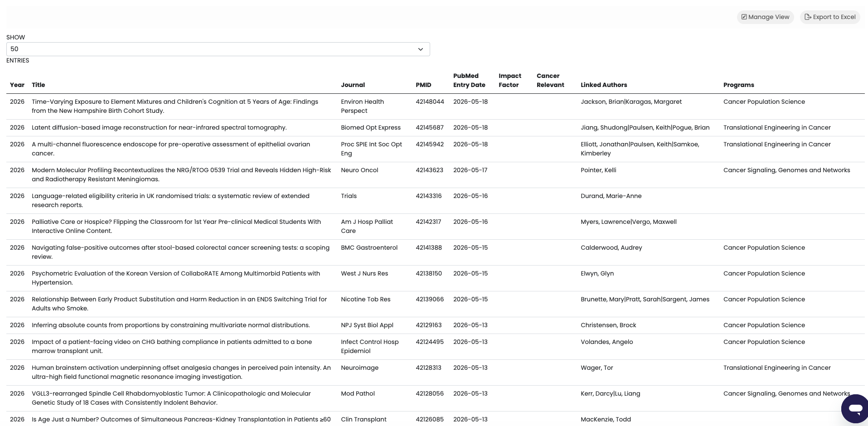Click journal 'Environ Health Perspect'
The width and height of the screenshot is (868, 426).
point(363,106)
